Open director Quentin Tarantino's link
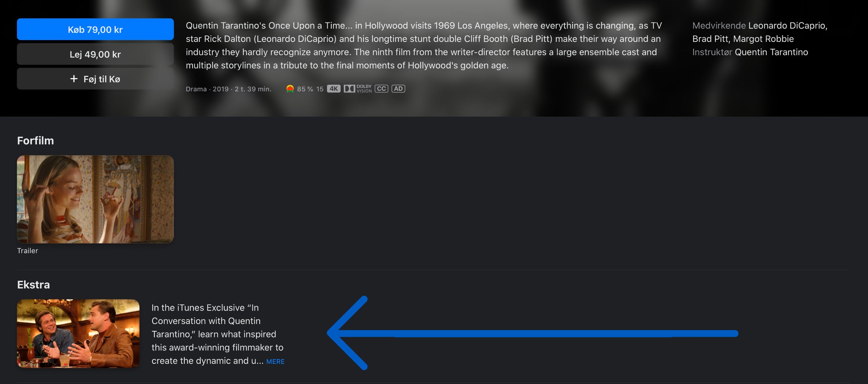Image resolution: width=868 pixels, height=384 pixels. click(771, 52)
